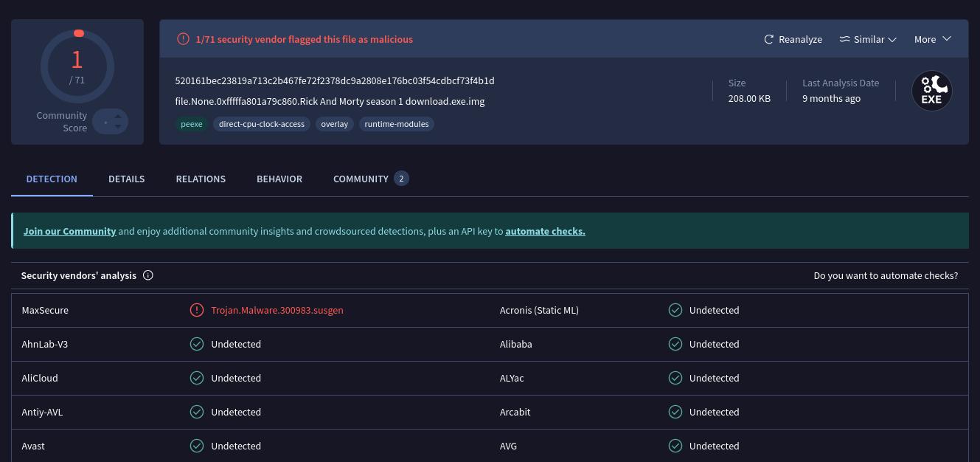Click the SHA-256 file hash text
The height and width of the screenshot is (462, 980).
(335, 80)
